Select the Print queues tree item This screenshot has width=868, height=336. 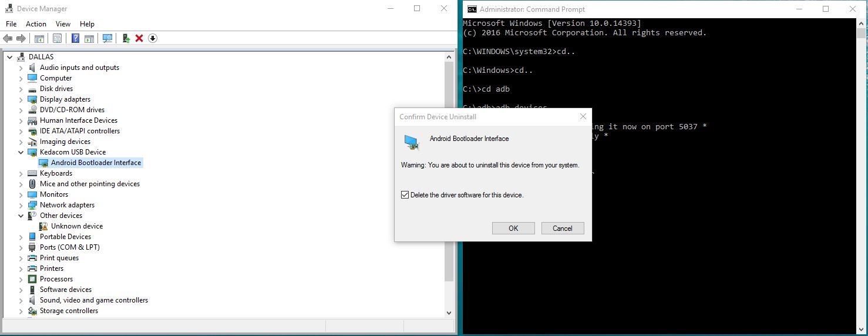(x=59, y=258)
